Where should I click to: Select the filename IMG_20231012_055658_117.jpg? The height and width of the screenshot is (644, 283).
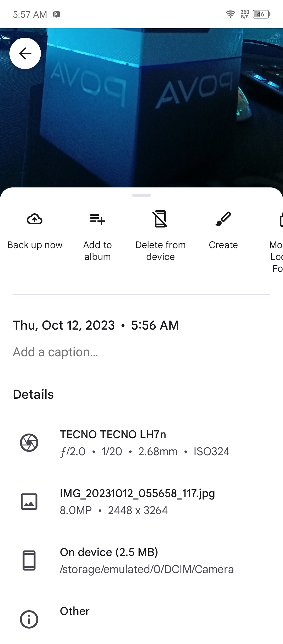pos(137,493)
